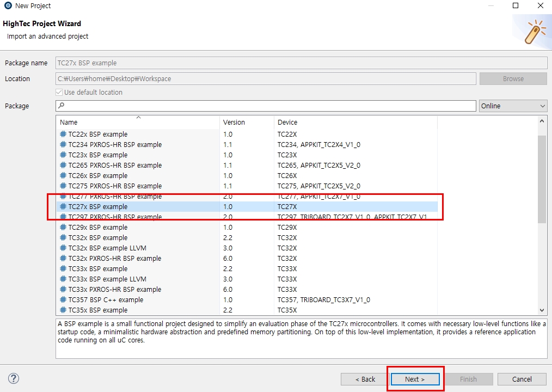The height and width of the screenshot is (392, 552).
Task: Click the chip icon beside TC22x BSP example
Action: tap(63, 134)
